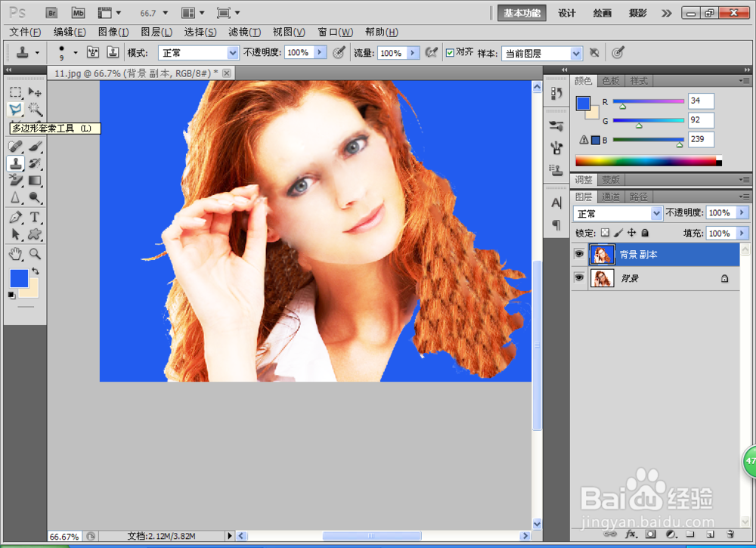Image resolution: width=756 pixels, height=548 pixels.
Task: Select the Brush tool in toolbox
Action: pyautogui.click(x=34, y=146)
